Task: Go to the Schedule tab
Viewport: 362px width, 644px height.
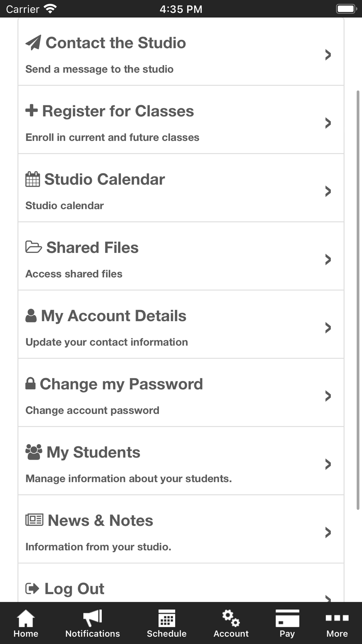Action: click(x=167, y=623)
